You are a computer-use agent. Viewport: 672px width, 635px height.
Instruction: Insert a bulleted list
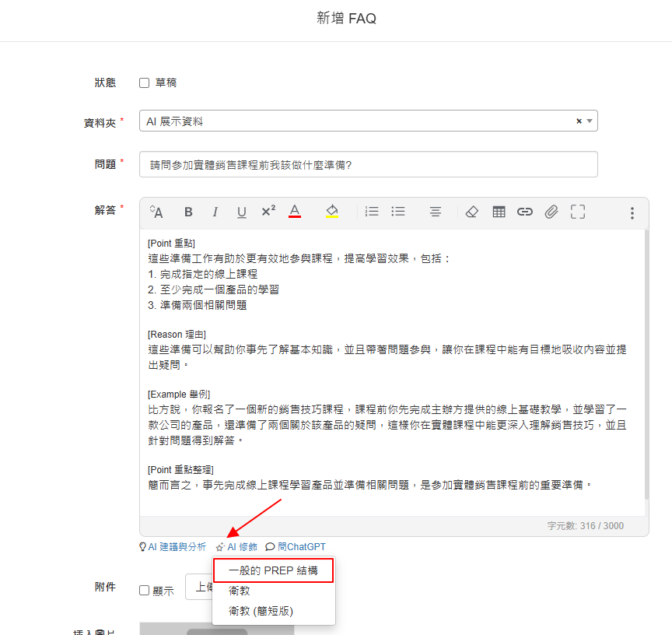(x=398, y=212)
